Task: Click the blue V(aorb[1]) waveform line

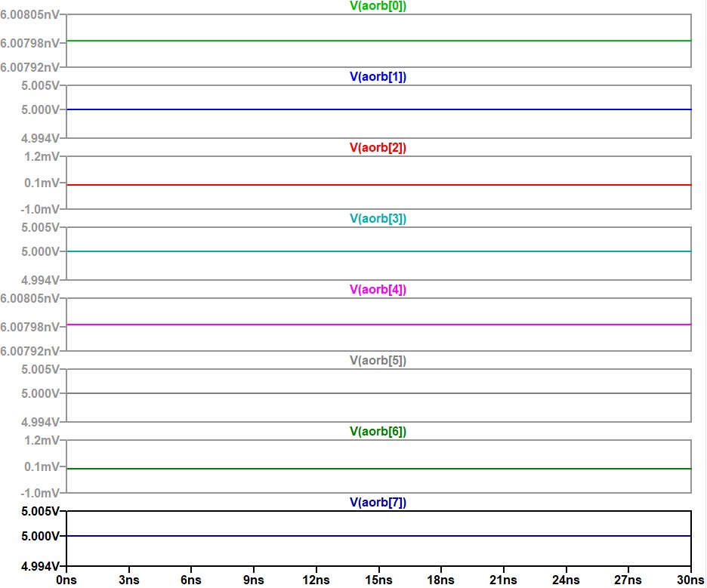Action: click(378, 109)
